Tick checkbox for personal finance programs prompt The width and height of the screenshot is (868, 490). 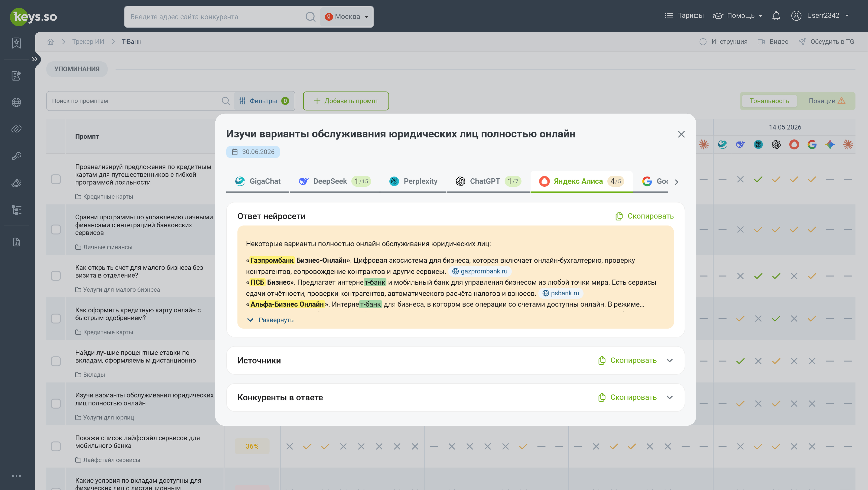coord(56,229)
